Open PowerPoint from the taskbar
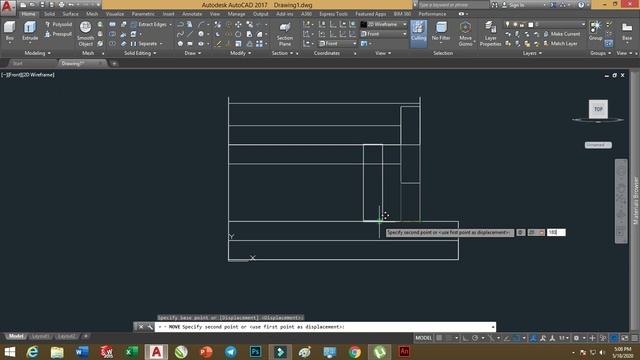 click(x=206, y=352)
